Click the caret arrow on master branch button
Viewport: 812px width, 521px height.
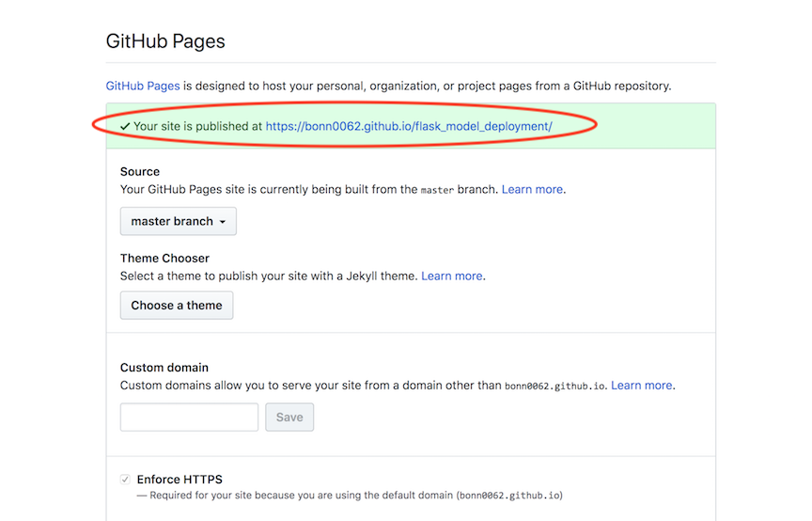[x=223, y=223]
